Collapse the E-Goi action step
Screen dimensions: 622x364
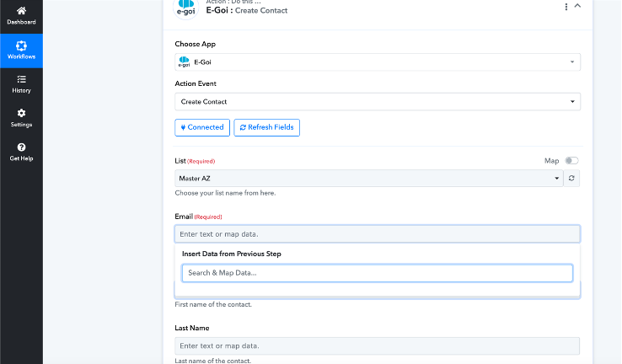tap(577, 6)
